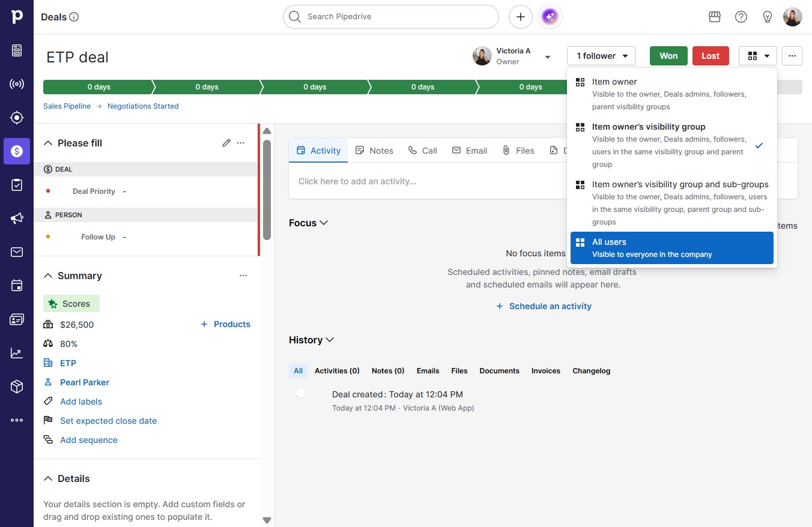The width and height of the screenshot is (812, 527).
Task: Select All users visibility option
Action: point(672,248)
